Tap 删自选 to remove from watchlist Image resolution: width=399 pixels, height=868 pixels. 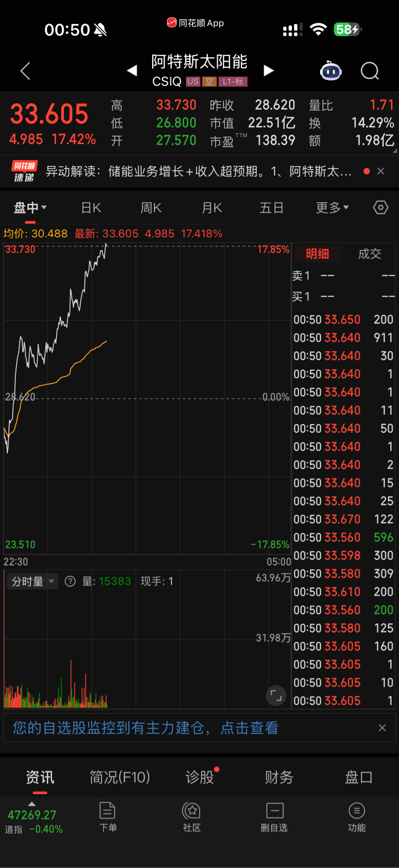click(274, 817)
